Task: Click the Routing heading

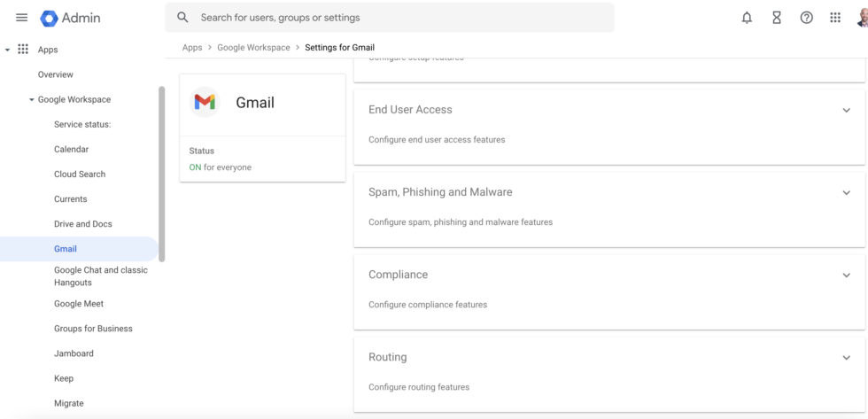Action: 388,357
